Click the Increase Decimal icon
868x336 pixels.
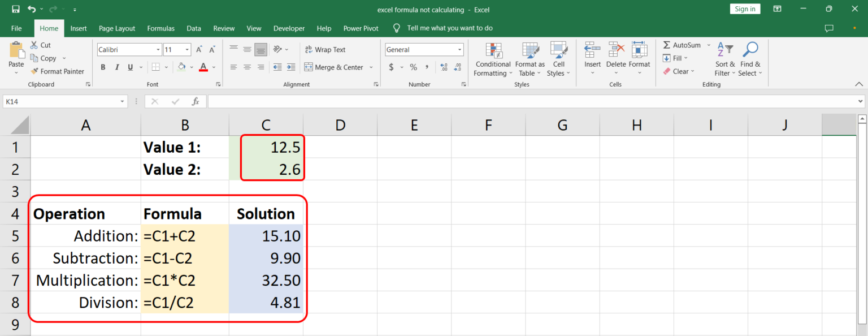click(x=443, y=67)
